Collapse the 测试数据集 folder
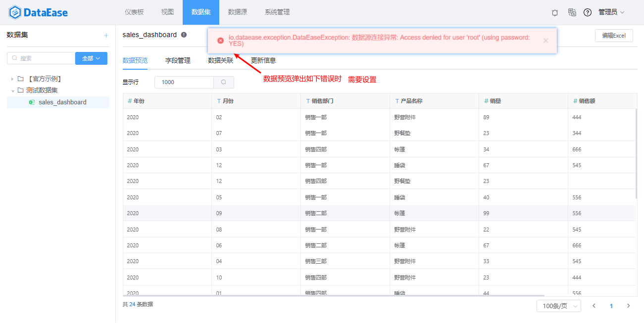This screenshot has width=644, height=323. (x=13, y=91)
